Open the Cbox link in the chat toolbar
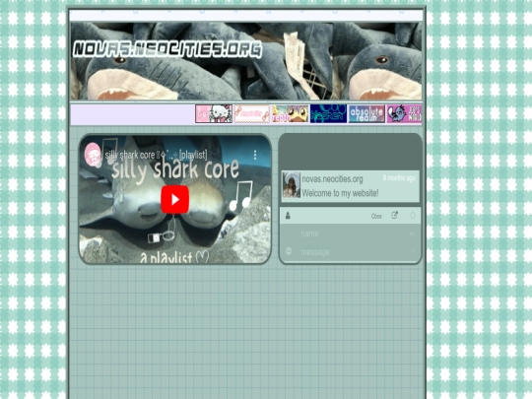 376,216
